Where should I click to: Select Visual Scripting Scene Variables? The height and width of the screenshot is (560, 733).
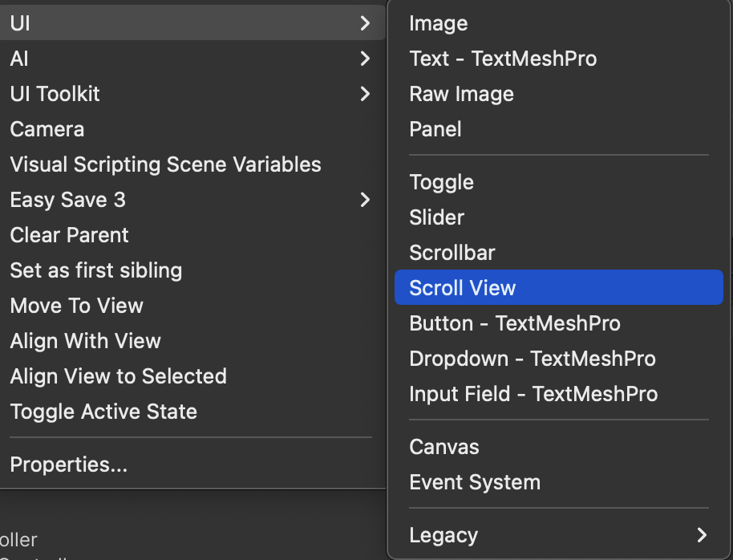coord(165,164)
